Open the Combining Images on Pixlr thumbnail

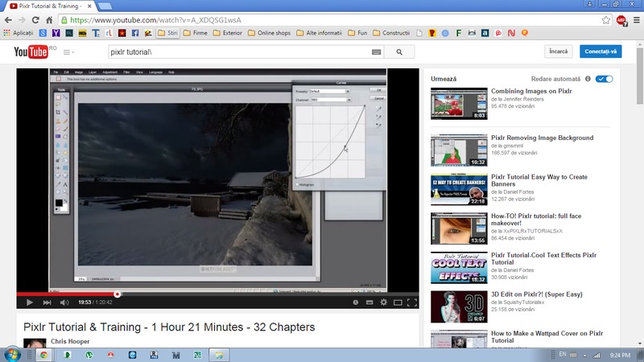(459, 104)
